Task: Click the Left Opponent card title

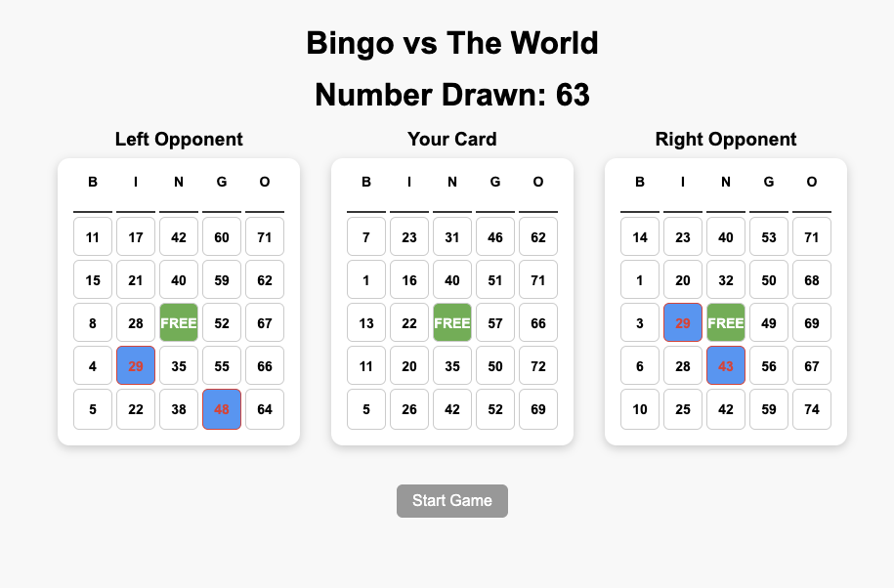Action: (x=179, y=140)
